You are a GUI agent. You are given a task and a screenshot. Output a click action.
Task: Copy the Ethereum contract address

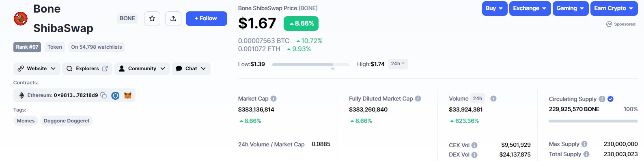click(103, 95)
